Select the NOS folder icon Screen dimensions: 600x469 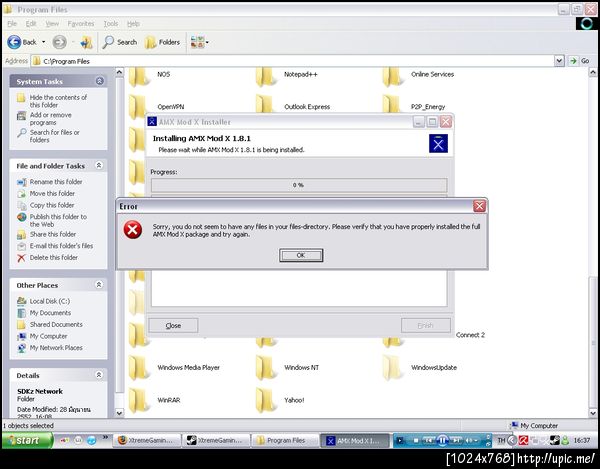(x=138, y=76)
